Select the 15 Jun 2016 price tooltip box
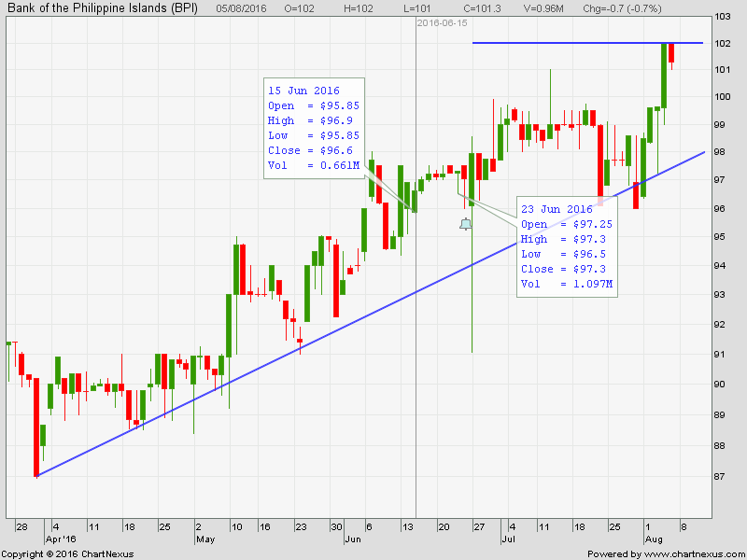Image resolution: width=747 pixels, height=560 pixels. [315, 129]
